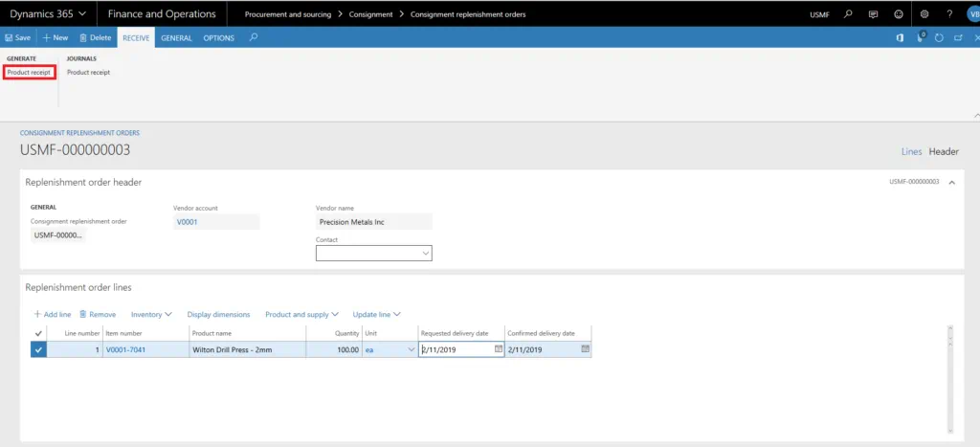Open calendar for Requested delivery date
980x447 pixels.
498,349
